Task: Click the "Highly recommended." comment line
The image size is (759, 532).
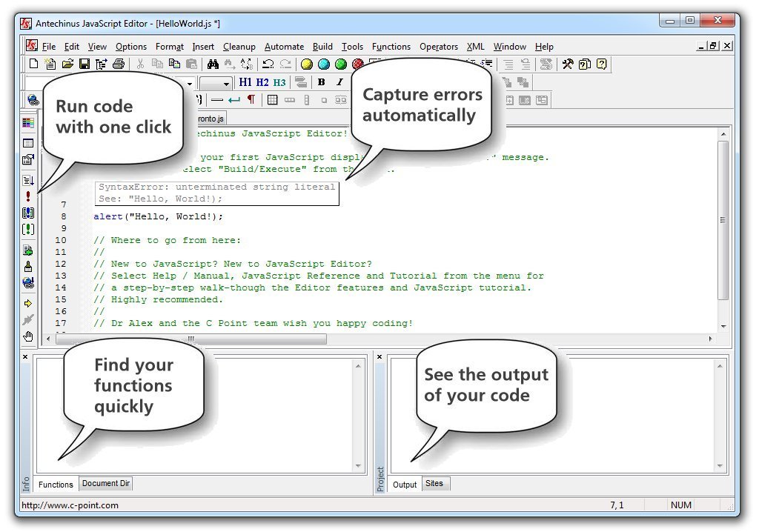Action: (x=159, y=299)
